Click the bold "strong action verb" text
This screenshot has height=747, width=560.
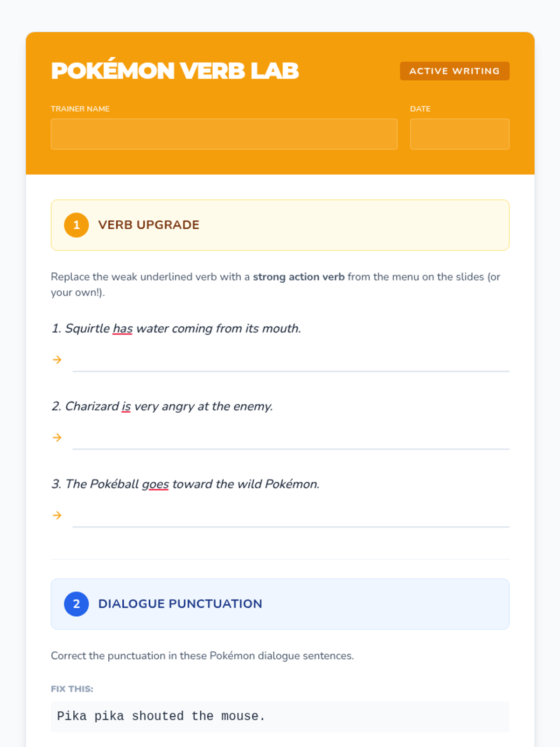click(299, 277)
